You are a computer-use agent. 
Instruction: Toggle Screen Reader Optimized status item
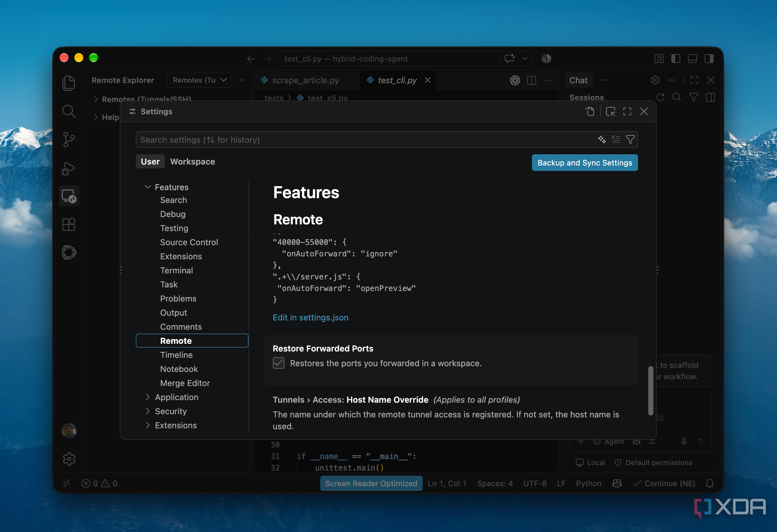(371, 483)
